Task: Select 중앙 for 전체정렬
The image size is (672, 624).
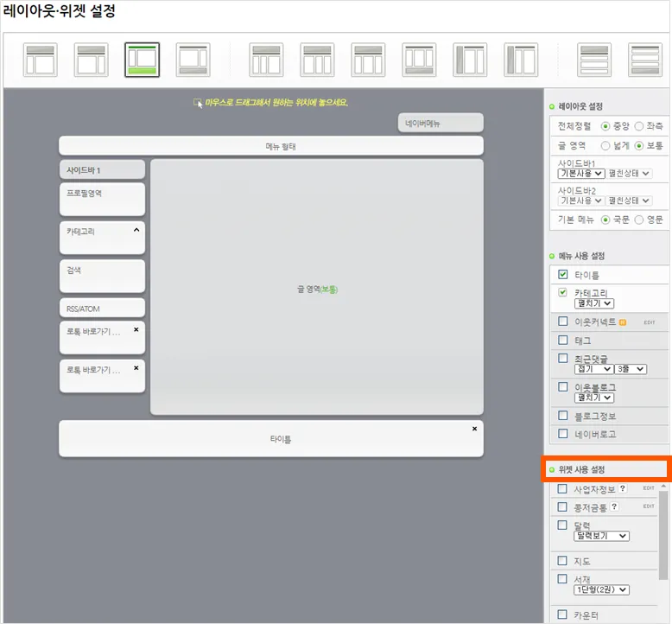Action: tap(605, 126)
